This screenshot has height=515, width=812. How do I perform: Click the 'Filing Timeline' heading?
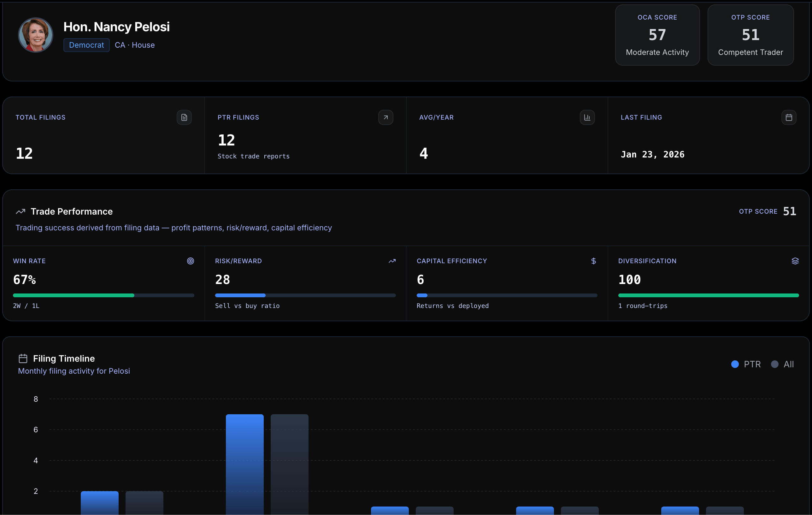coord(64,358)
